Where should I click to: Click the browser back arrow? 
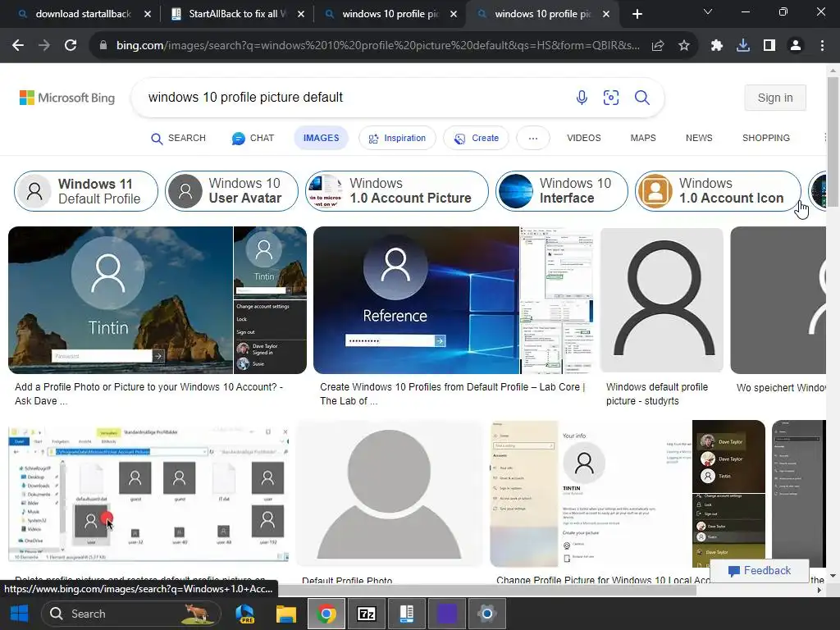[18, 46]
